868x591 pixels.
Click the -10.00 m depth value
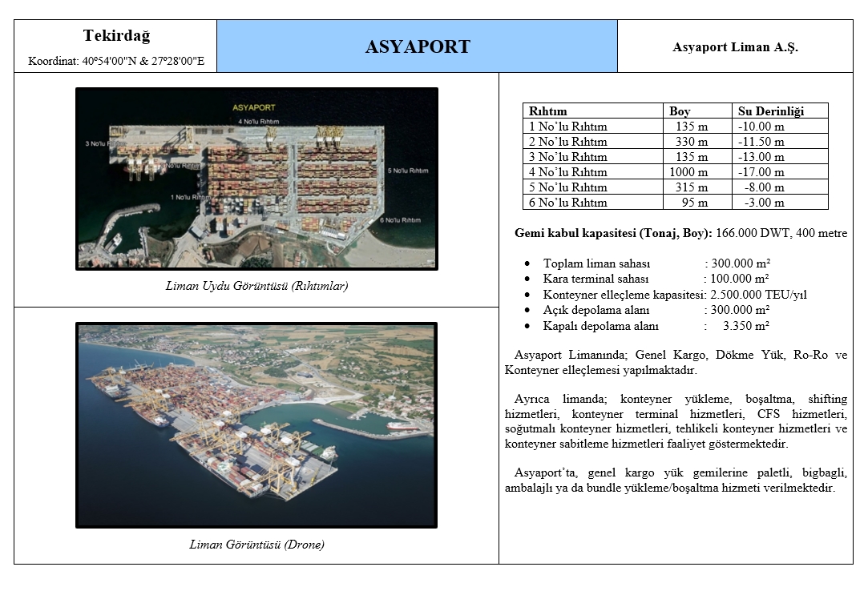point(761,127)
